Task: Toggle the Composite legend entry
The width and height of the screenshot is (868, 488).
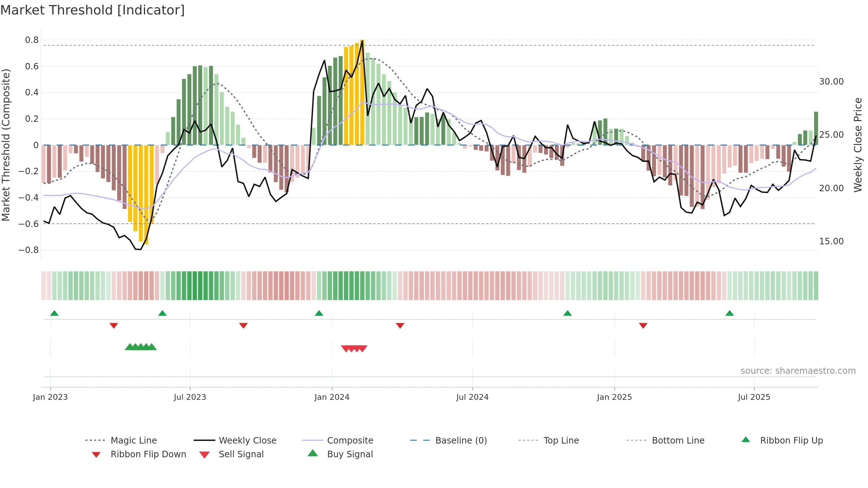Action: pos(338,440)
